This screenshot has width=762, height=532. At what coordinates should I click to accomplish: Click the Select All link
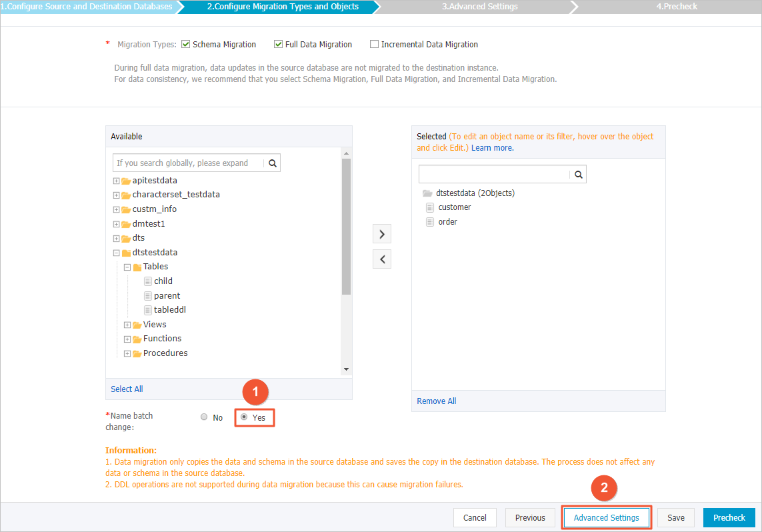126,389
